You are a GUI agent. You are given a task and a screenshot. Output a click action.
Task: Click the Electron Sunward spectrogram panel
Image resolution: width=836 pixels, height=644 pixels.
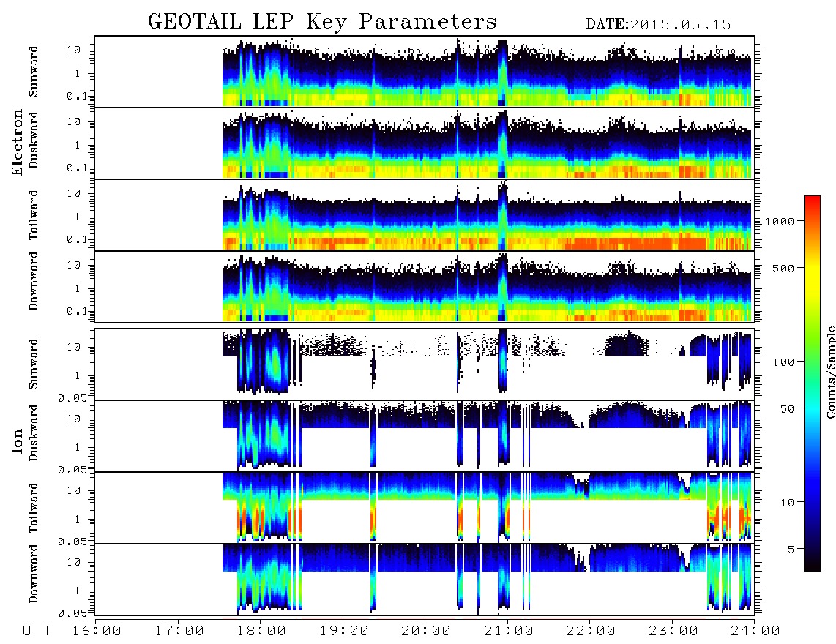point(425,72)
